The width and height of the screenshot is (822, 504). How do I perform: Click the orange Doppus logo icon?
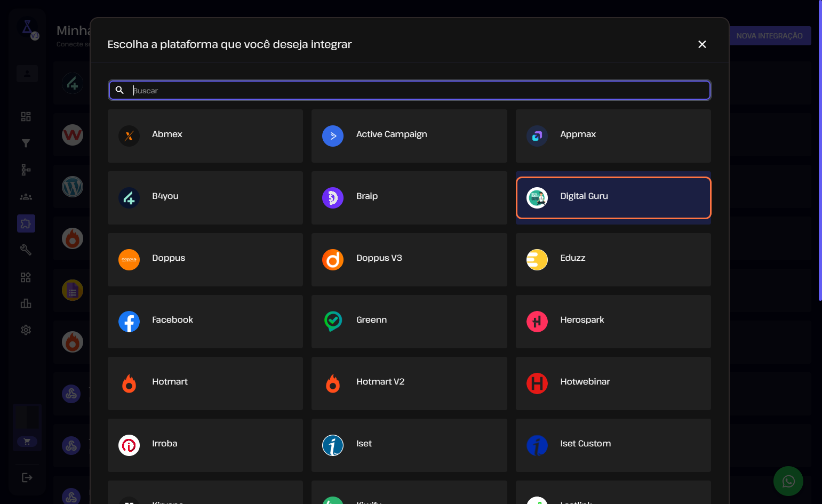tap(129, 260)
